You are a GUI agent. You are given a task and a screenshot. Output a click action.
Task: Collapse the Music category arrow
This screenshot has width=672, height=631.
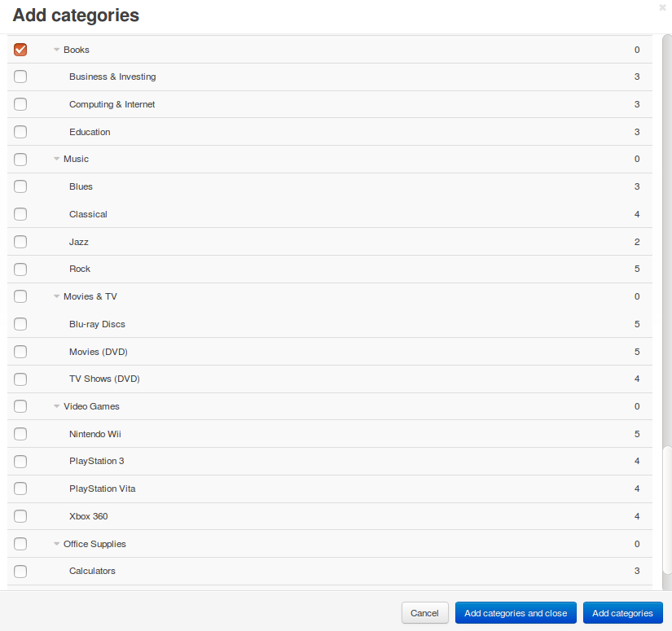pos(56,159)
